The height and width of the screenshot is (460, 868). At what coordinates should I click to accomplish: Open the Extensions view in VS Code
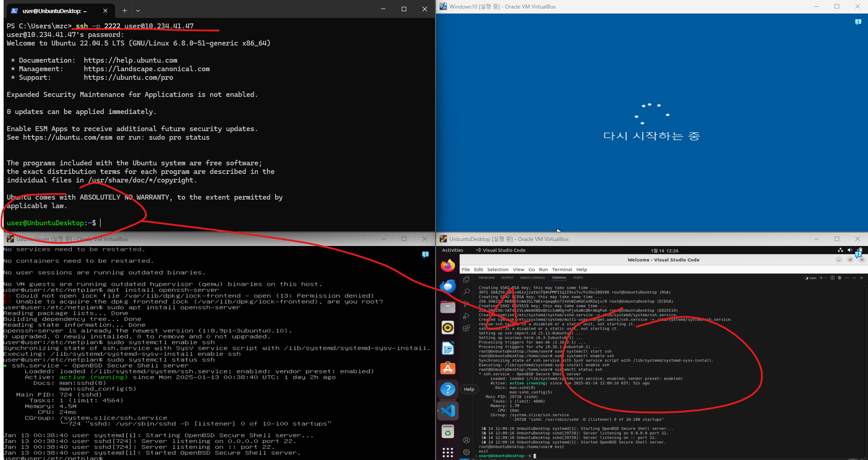point(466,328)
